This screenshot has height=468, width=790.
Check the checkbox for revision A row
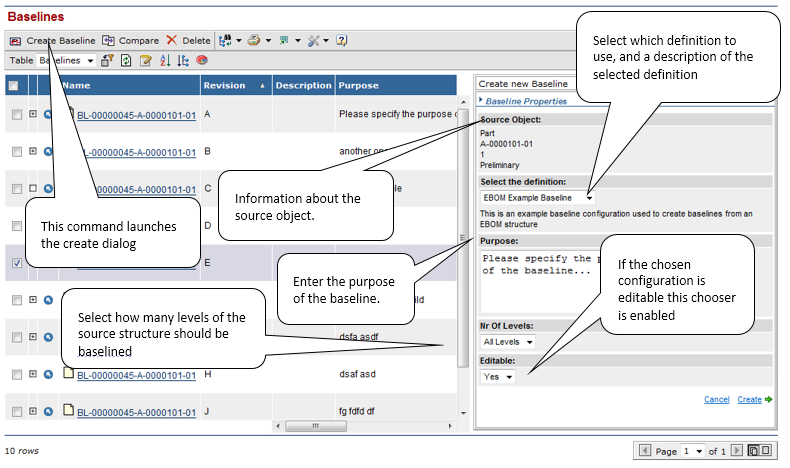tap(16, 115)
